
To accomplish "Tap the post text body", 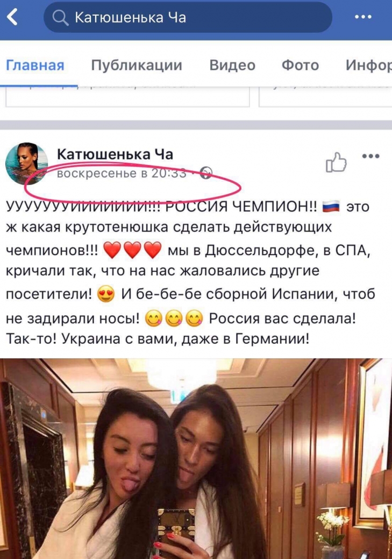I will [x=191, y=272].
